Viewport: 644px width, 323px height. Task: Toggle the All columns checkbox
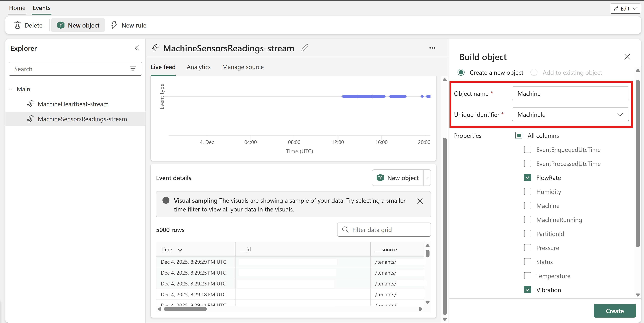(519, 136)
